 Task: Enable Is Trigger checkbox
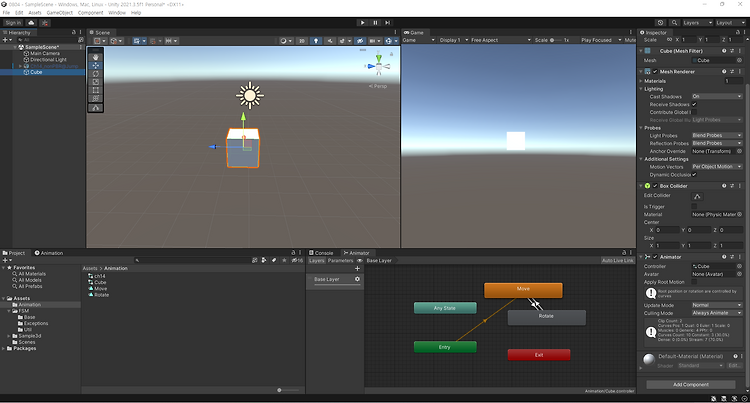tap(694, 207)
